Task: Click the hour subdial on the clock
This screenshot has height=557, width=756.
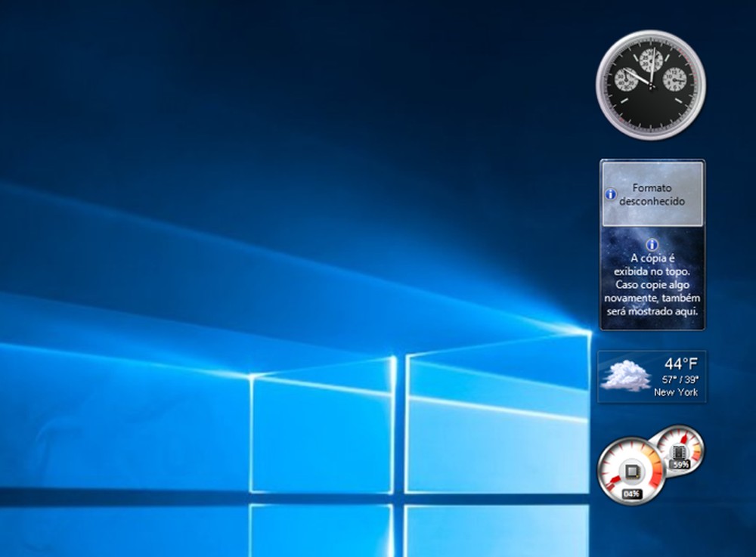Action: tap(676, 80)
